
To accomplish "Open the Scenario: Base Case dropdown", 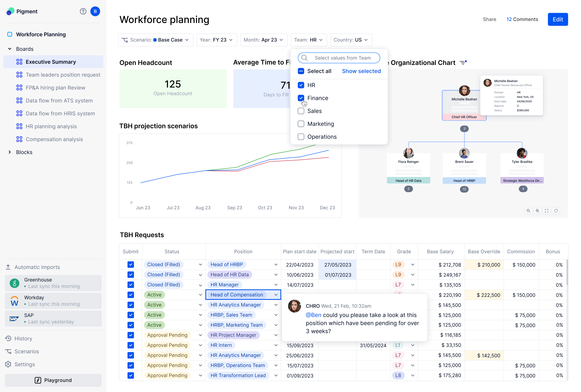I will pos(155,40).
